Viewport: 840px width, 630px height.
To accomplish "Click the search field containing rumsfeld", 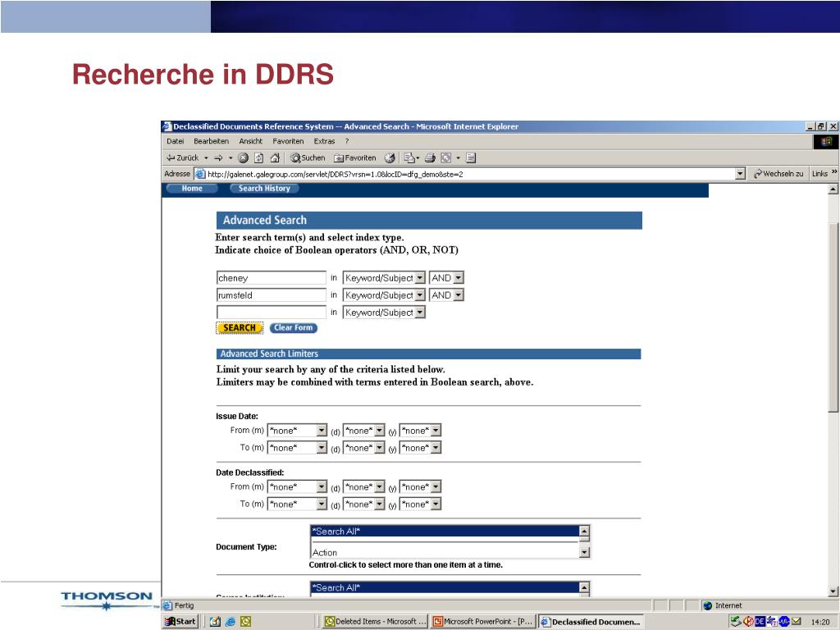I will tap(271, 295).
